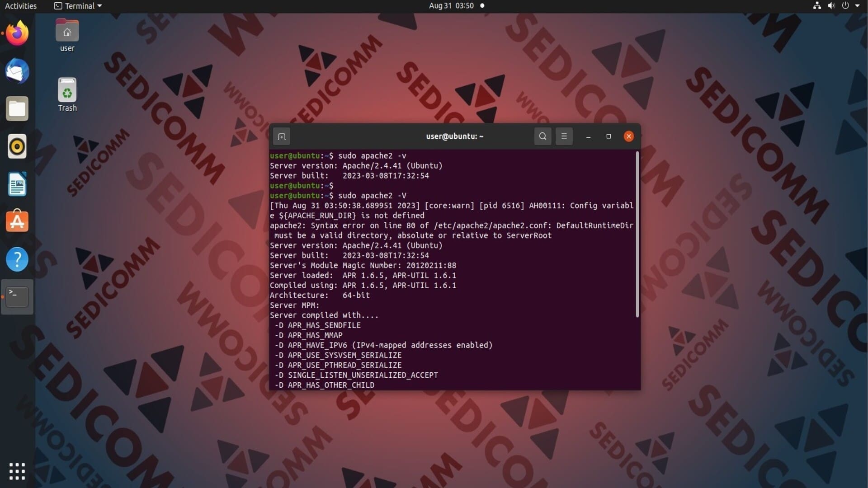Click the 'Compiled using: APR 1.6.5' line
This screenshot has height=488, width=868.
coord(363,285)
